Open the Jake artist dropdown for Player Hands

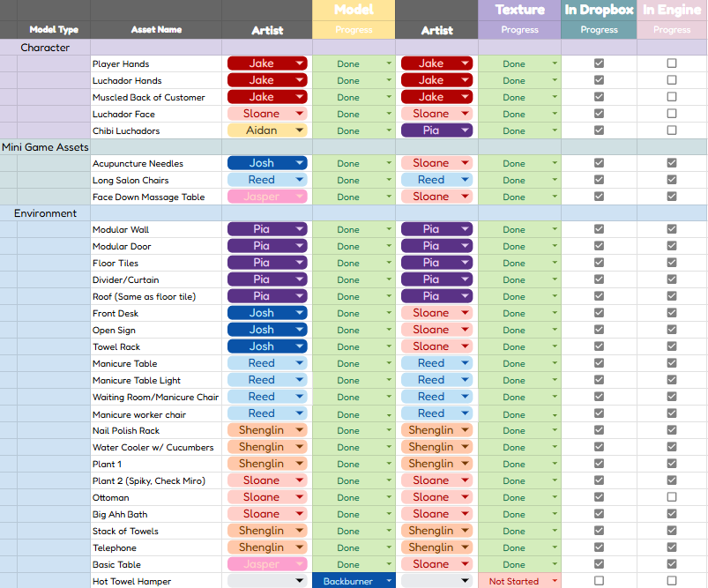point(266,63)
